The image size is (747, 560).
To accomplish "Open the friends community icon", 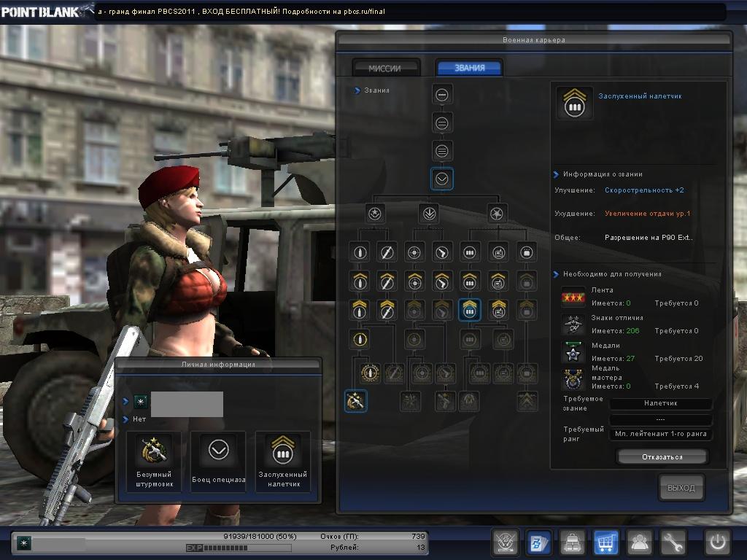I will pos(640,542).
